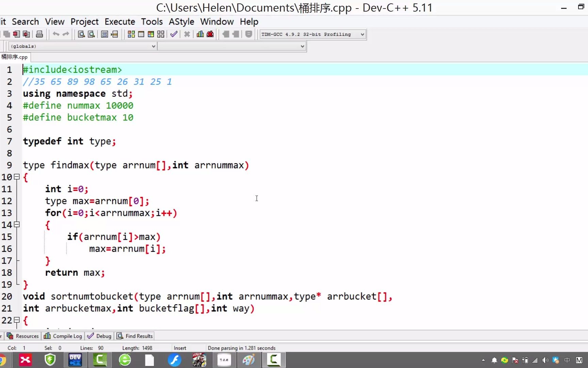Open the globals dropdown list
588x368 pixels.
coord(154,46)
